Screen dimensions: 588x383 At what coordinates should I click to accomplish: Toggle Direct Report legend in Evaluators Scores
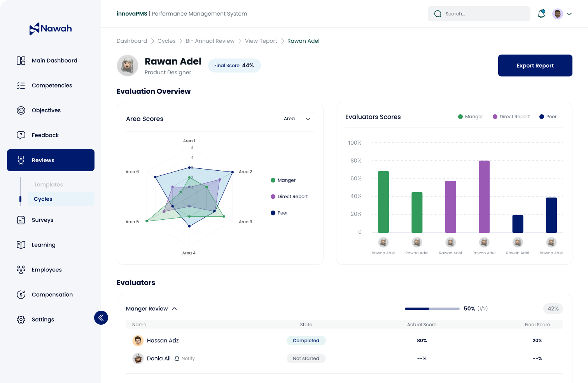click(x=511, y=117)
